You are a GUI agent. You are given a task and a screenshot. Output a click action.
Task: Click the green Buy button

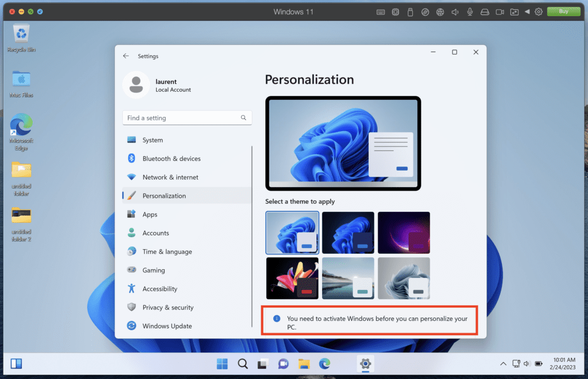coord(563,11)
